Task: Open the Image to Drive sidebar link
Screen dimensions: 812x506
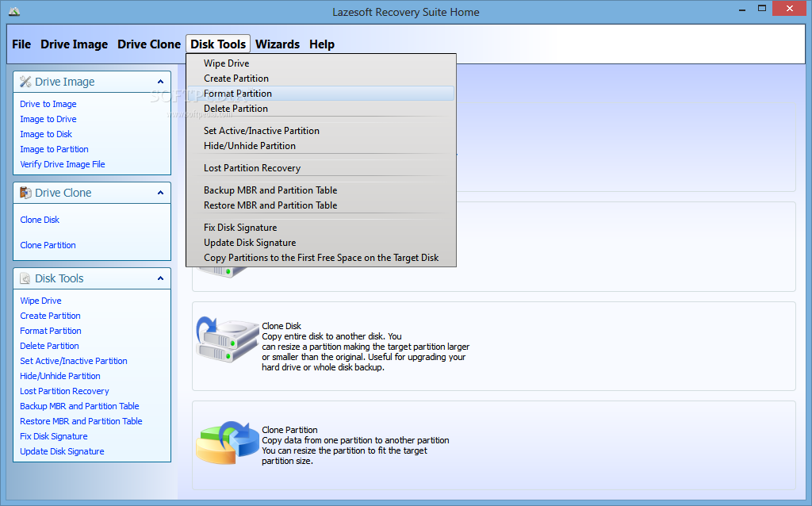Action: coord(48,119)
